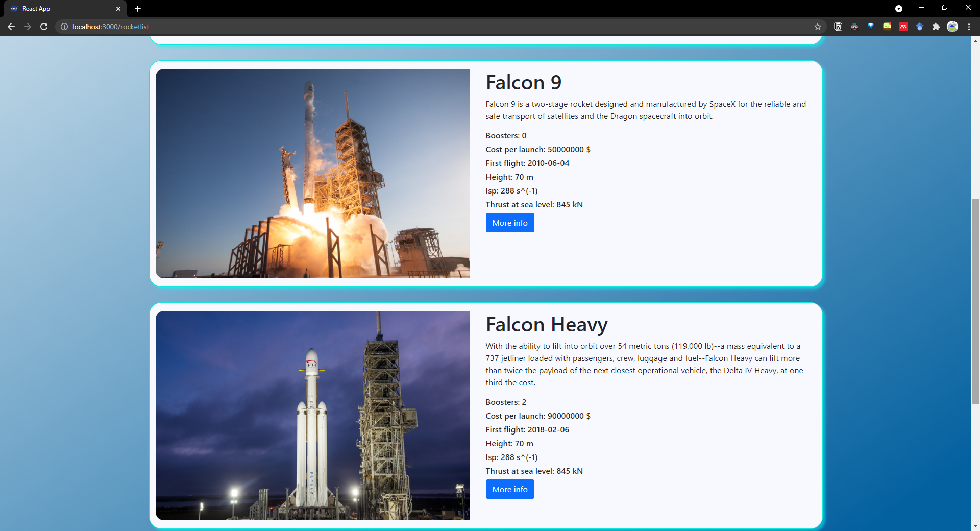The height and width of the screenshot is (531, 980).
Task: Close the React App tab
Action: pos(118,9)
